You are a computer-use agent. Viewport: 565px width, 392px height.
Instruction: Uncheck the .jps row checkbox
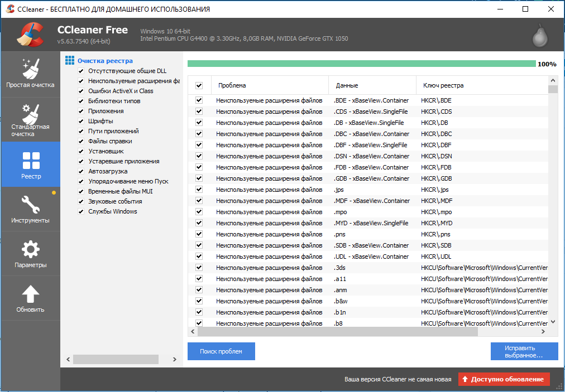point(199,190)
